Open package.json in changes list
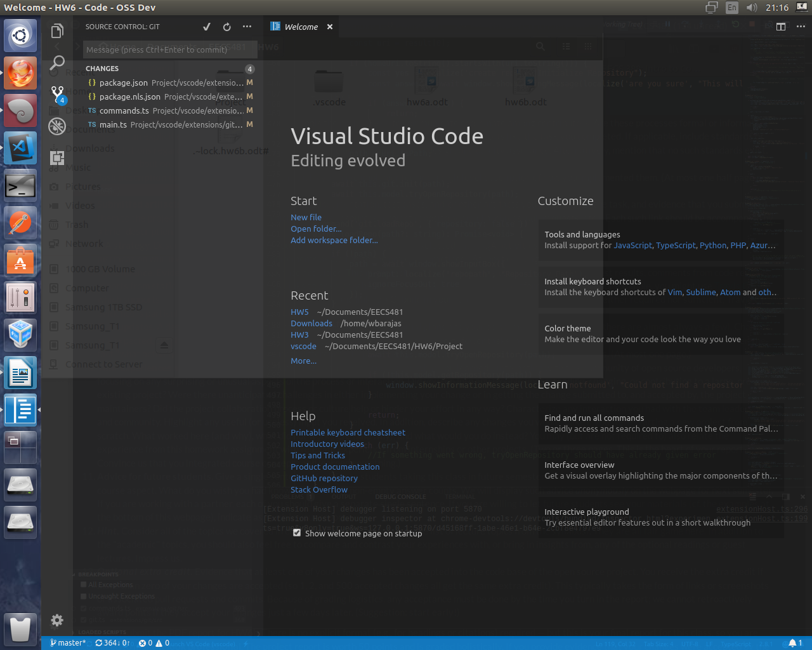This screenshot has height=650, width=812. click(169, 83)
